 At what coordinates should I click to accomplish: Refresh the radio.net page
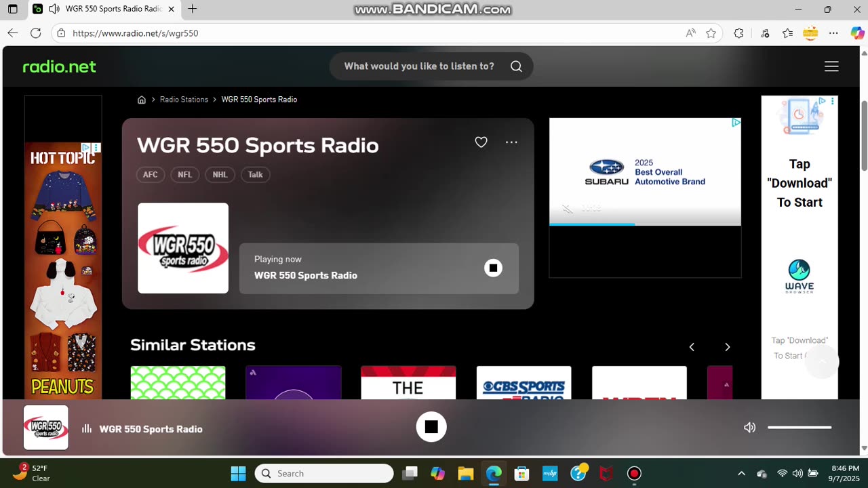(x=36, y=33)
